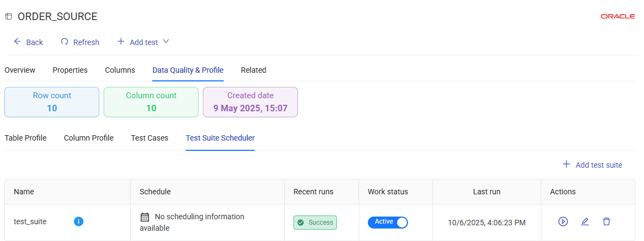
Task: Click the Oracle logo
Action: (x=617, y=17)
